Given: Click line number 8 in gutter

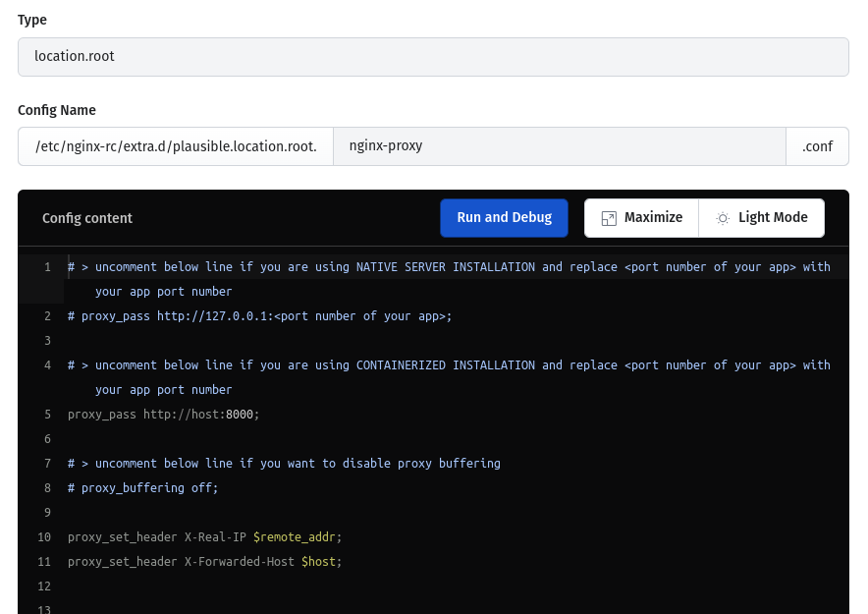Looking at the screenshot, I should coord(47,488).
